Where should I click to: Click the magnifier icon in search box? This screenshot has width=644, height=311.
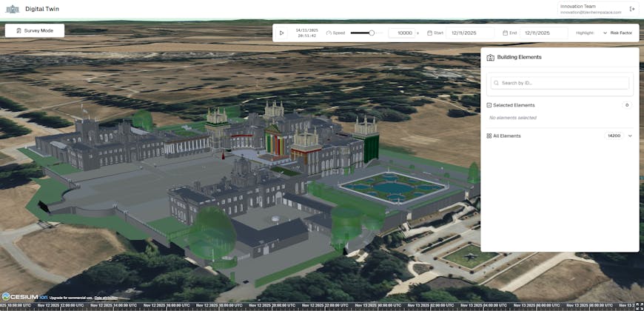click(497, 83)
